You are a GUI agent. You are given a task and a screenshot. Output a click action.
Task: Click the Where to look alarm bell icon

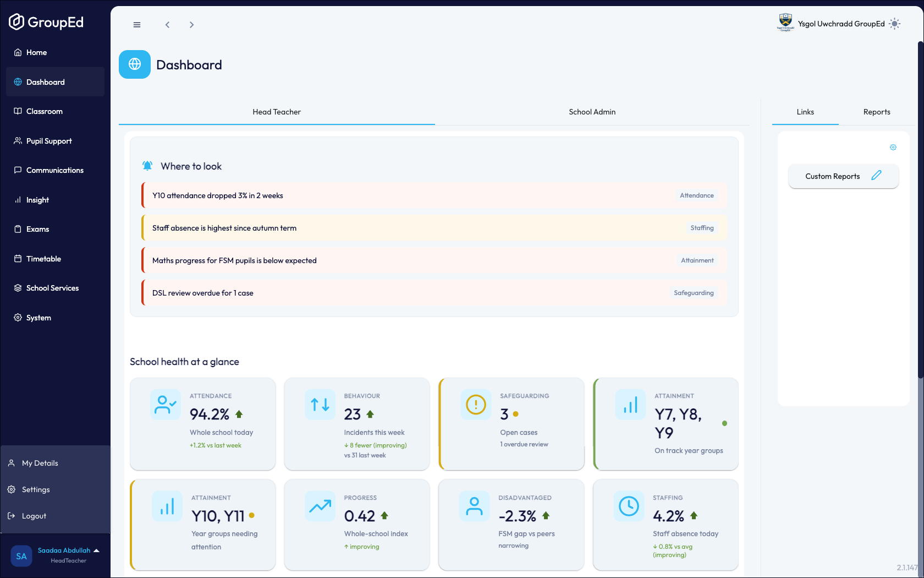point(147,166)
